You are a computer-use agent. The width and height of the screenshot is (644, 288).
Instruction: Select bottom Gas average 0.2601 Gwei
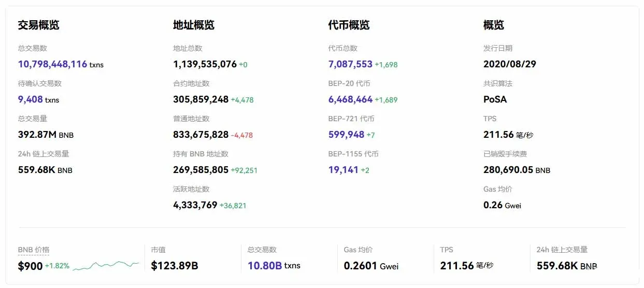pos(371,266)
